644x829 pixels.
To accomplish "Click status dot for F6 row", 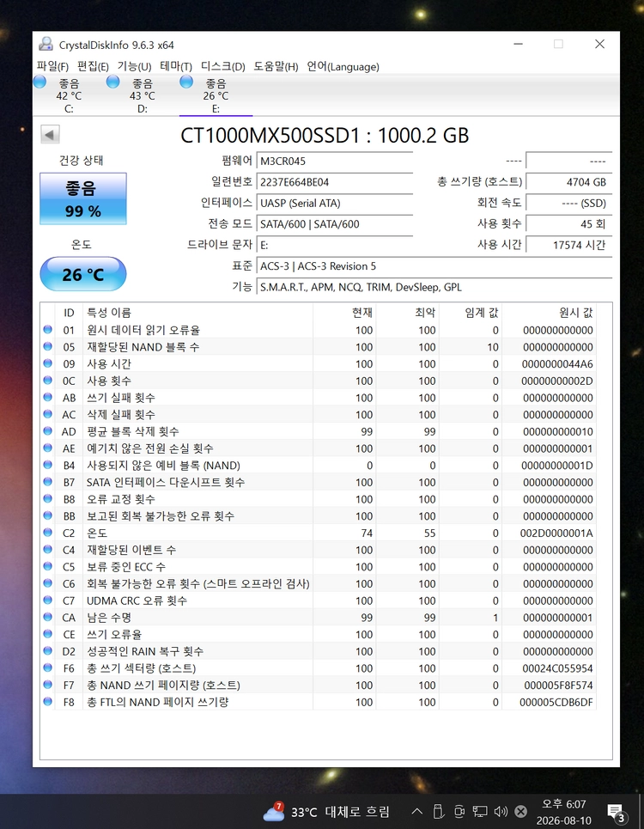I will click(47, 667).
